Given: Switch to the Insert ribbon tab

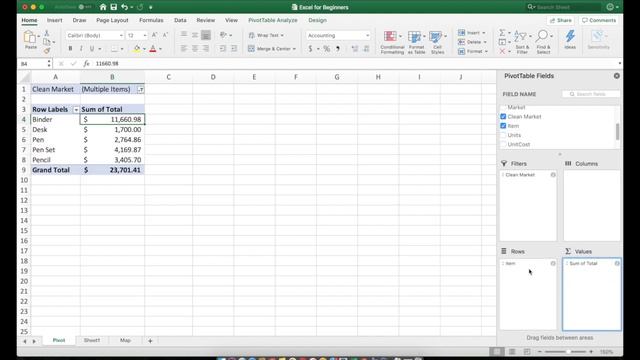Looking at the screenshot, I should click(54, 20).
